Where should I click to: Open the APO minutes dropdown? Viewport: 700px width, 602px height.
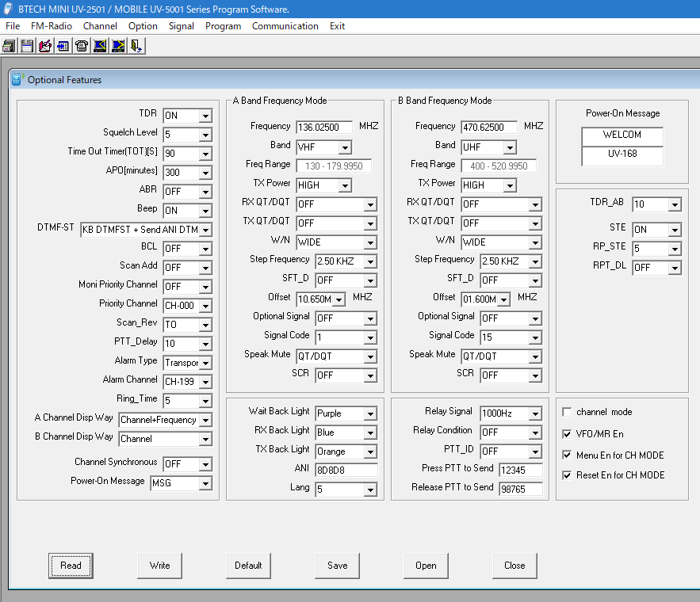(205, 173)
